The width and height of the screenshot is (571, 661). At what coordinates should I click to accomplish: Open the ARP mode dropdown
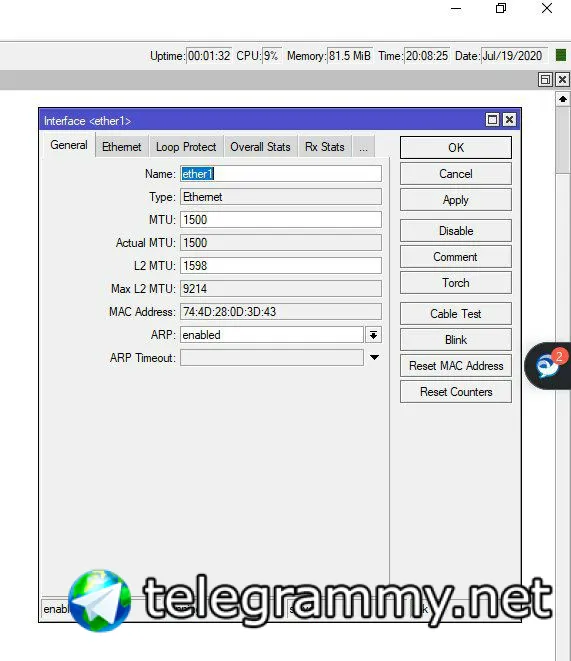tap(373, 335)
